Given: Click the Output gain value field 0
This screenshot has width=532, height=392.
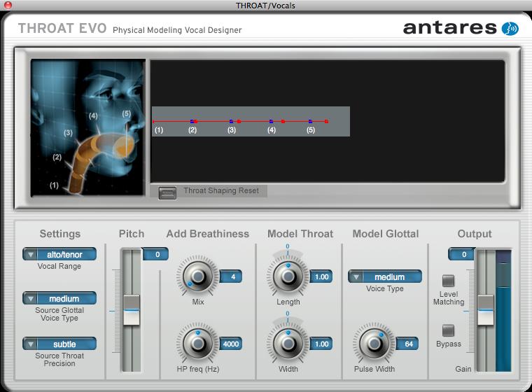Looking at the screenshot, I should coord(461,254).
